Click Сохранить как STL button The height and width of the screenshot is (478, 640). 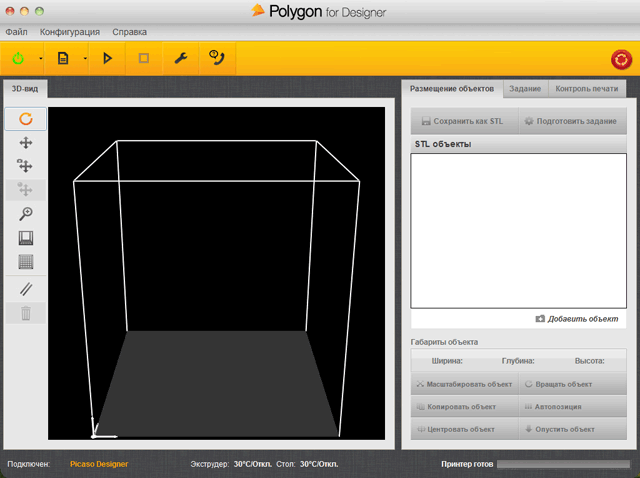(464, 121)
